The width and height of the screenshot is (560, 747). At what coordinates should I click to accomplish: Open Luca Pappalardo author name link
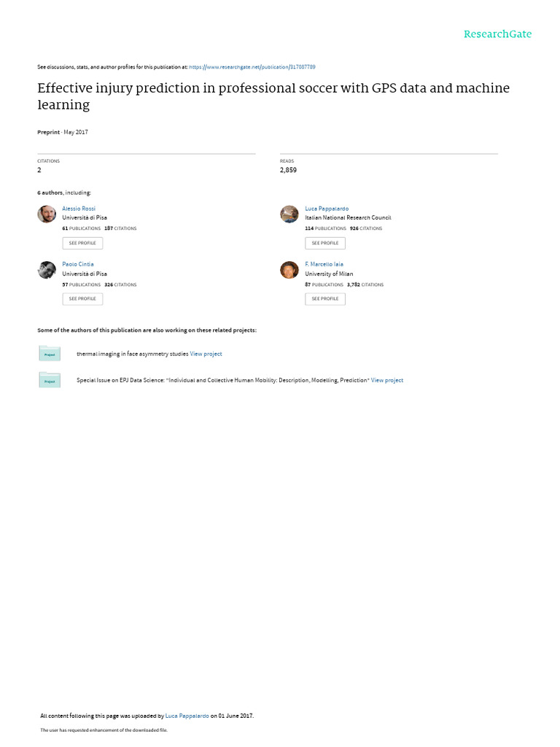click(327, 209)
